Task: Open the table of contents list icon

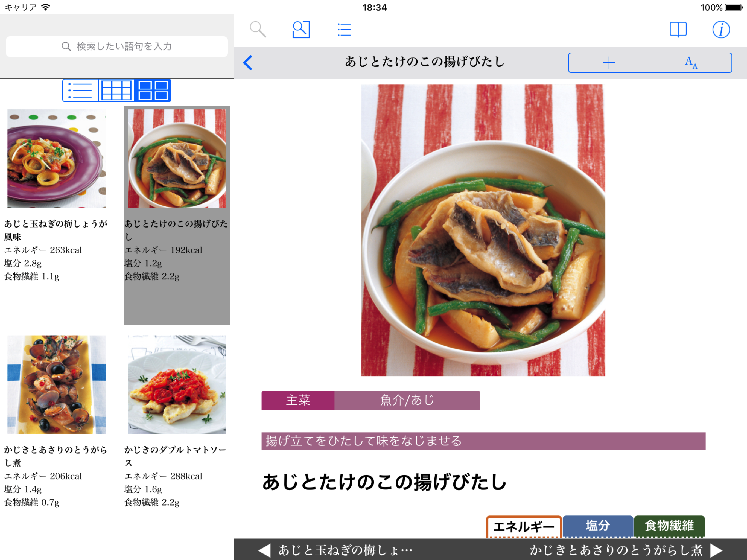Action: tap(344, 29)
